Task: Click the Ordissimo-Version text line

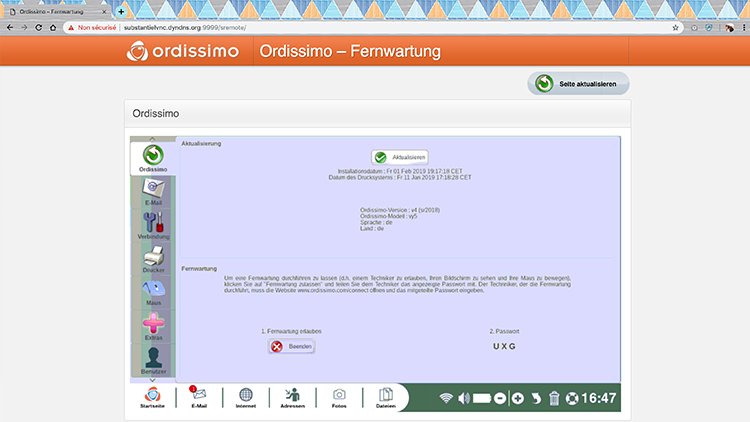Action: 400,210
